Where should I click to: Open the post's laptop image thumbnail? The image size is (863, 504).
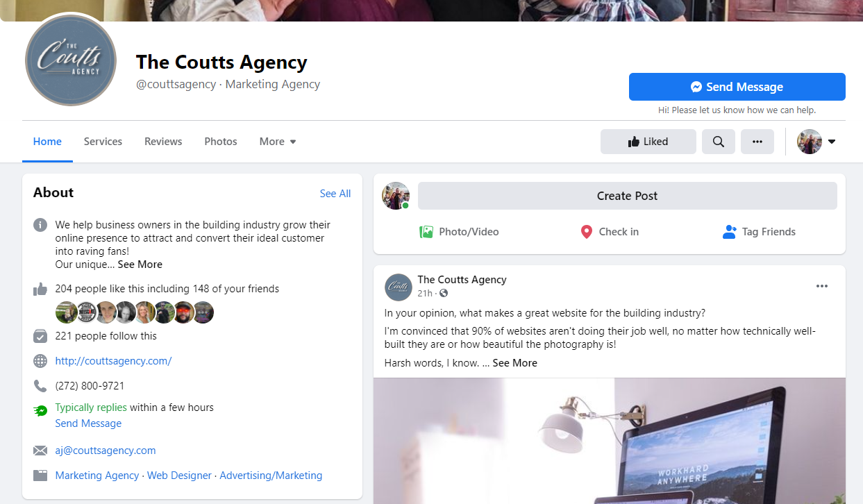610,441
